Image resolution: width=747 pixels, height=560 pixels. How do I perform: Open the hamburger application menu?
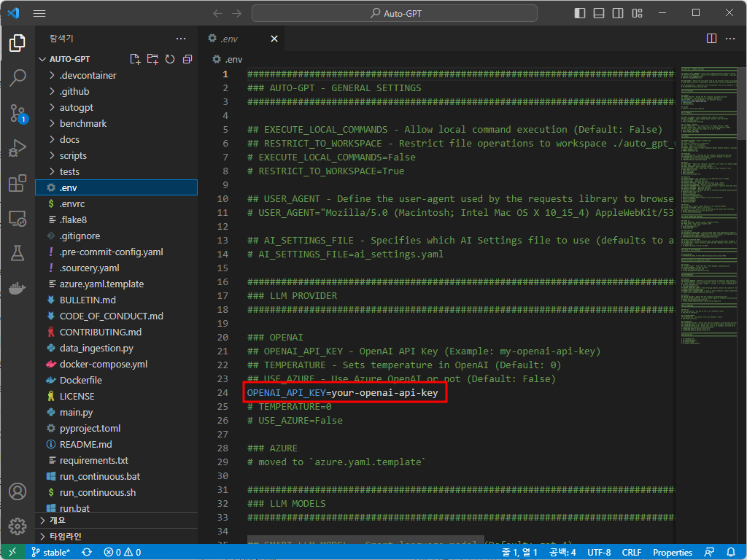pos(39,13)
